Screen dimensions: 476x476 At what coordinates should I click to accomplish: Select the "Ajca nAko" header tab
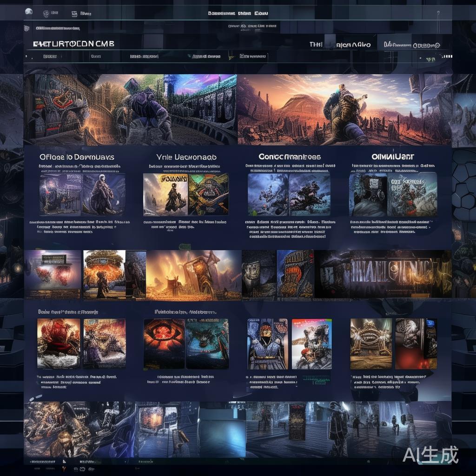[353, 45]
